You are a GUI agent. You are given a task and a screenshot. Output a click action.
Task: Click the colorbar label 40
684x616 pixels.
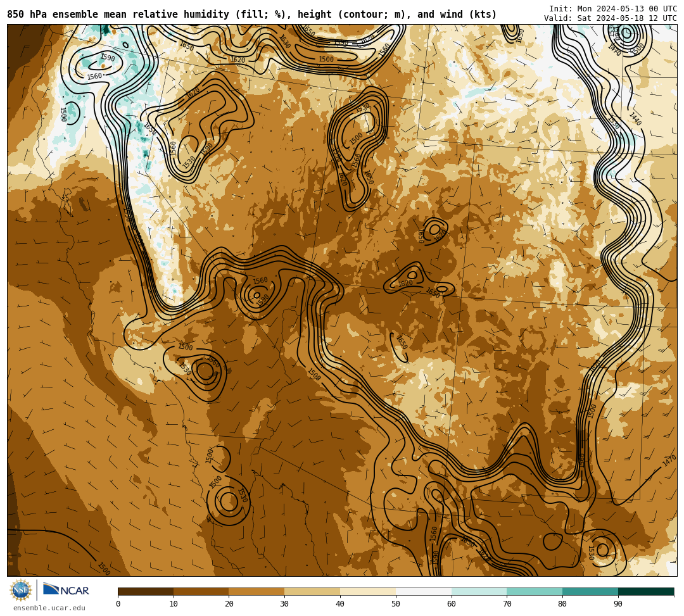coord(340,604)
